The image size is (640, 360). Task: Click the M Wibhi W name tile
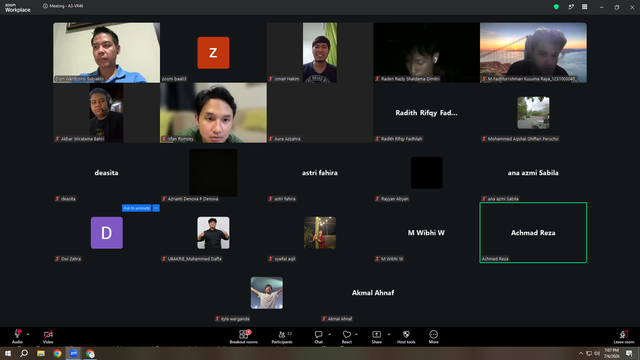tap(427, 233)
